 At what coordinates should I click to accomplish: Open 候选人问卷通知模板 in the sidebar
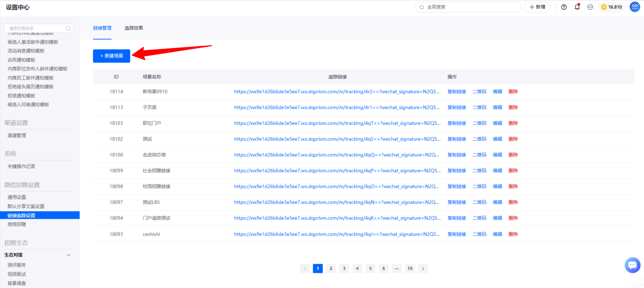tap(28, 105)
